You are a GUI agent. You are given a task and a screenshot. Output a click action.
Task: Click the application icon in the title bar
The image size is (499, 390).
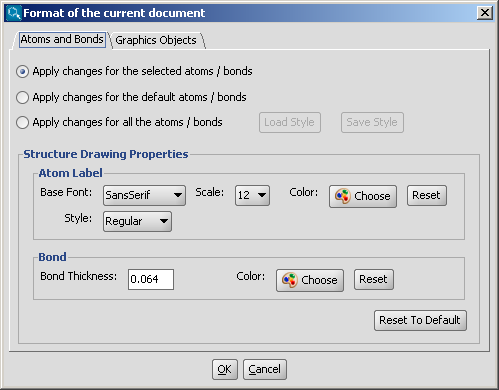[x=13, y=13]
